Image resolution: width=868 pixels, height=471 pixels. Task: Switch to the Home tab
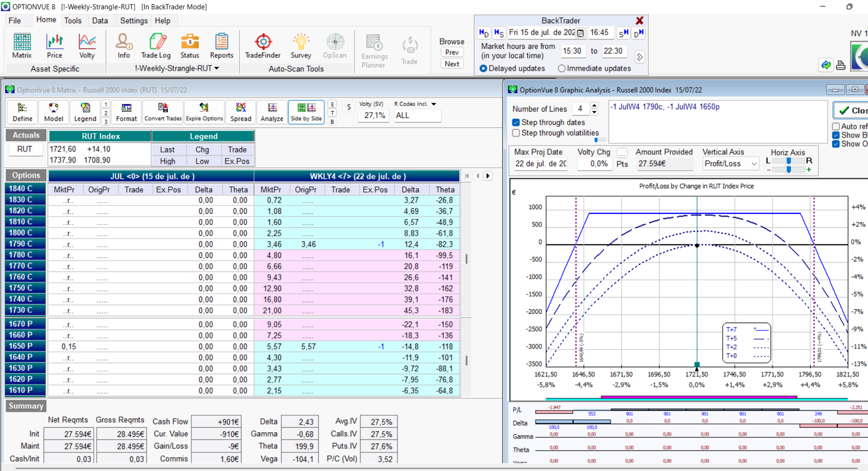coord(46,20)
